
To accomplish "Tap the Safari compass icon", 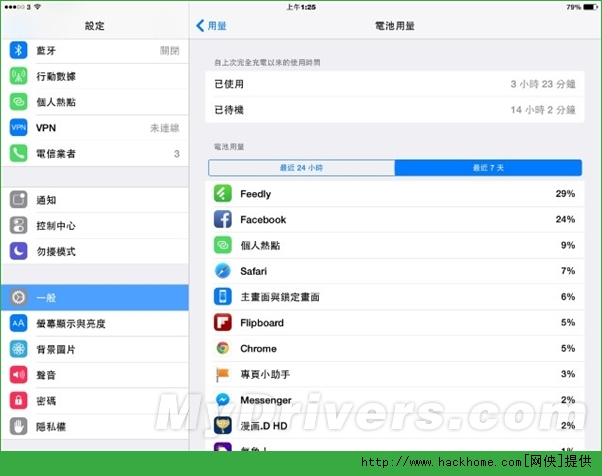I will click(223, 271).
